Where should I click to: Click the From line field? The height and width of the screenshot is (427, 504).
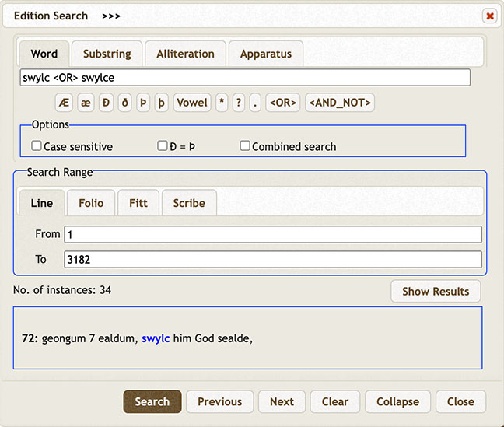coord(273,234)
